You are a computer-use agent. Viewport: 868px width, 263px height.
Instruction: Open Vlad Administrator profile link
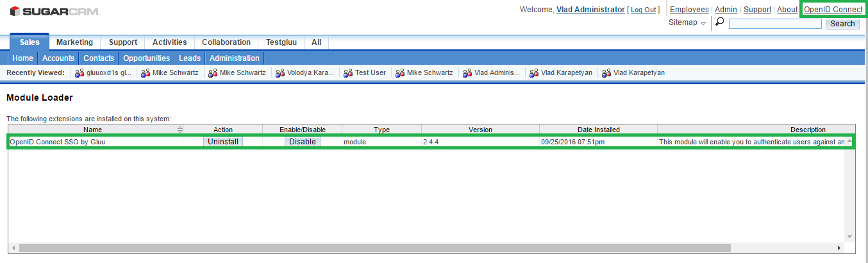pos(590,9)
